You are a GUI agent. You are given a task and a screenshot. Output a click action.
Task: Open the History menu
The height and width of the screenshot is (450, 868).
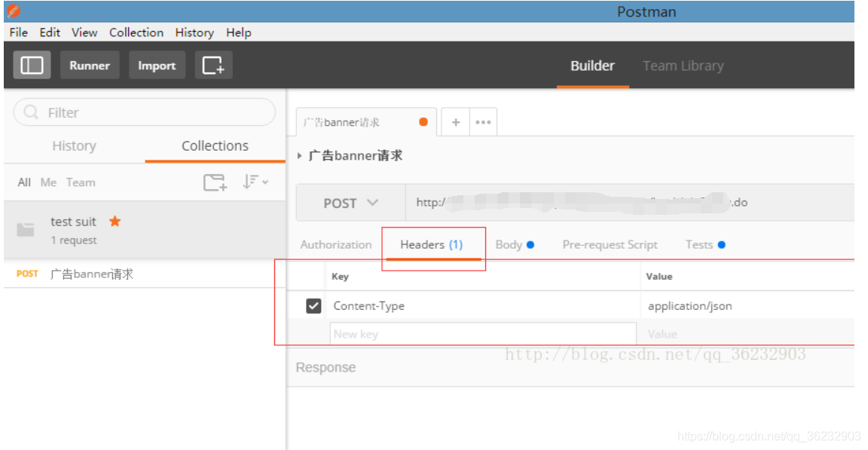click(194, 32)
